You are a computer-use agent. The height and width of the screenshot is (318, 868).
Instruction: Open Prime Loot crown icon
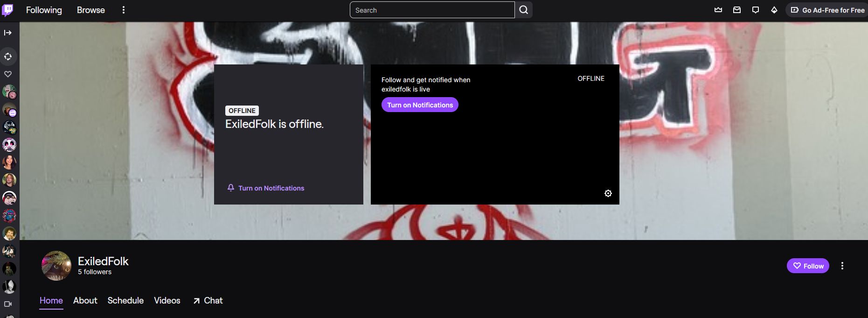click(x=718, y=10)
